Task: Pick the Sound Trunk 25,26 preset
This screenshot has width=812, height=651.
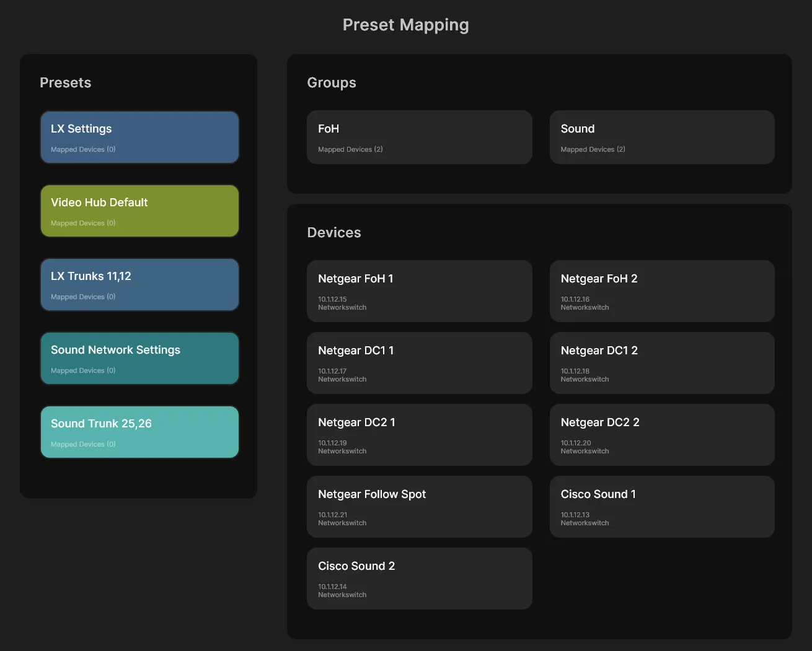Action: 139,432
